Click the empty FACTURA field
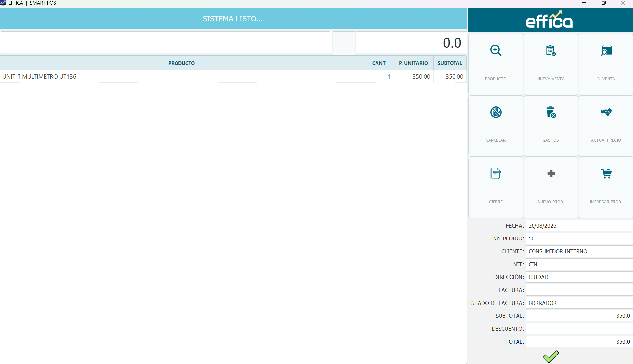Image resolution: width=633 pixels, height=364 pixels. pyautogui.click(x=579, y=290)
